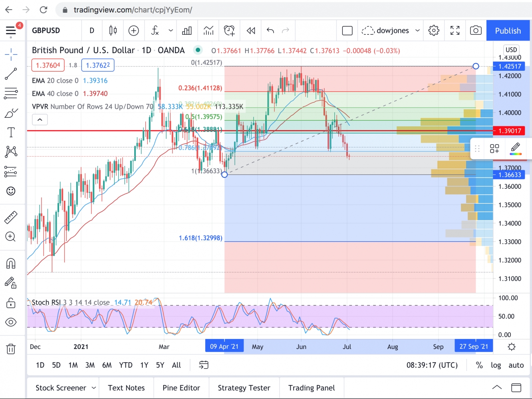Open time axis settings gear
This screenshot has width=532, height=399.
coord(512,347)
